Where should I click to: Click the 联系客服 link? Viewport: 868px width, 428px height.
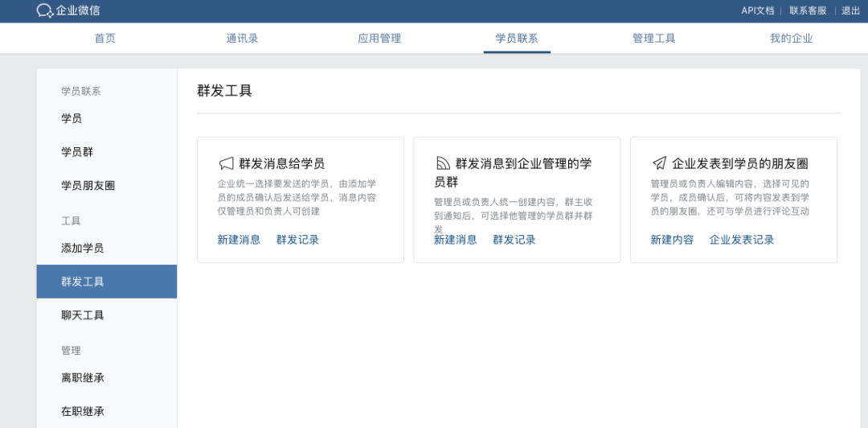click(x=808, y=10)
